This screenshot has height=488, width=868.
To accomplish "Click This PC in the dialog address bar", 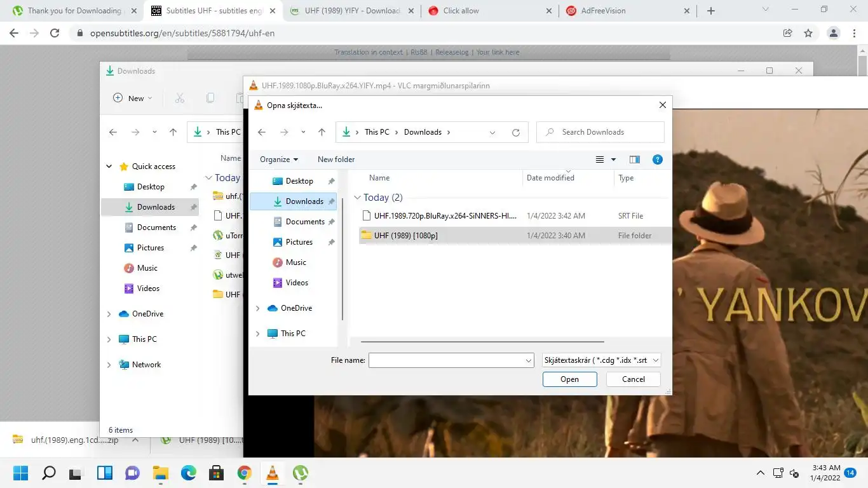I will (x=377, y=132).
